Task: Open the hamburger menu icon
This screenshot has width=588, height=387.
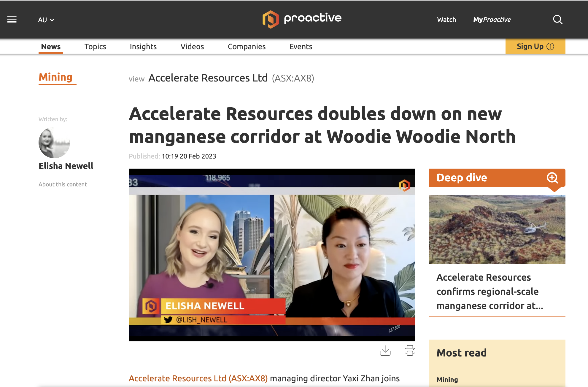Action: coord(12,20)
